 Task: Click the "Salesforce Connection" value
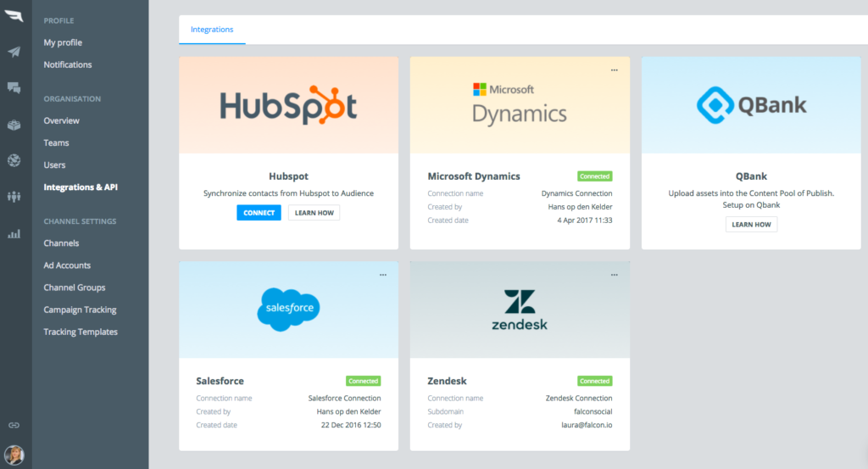tap(344, 398)
